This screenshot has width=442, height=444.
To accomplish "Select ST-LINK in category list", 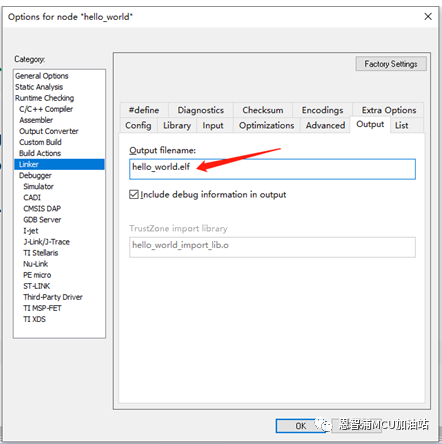I will [x=37, y=286].
